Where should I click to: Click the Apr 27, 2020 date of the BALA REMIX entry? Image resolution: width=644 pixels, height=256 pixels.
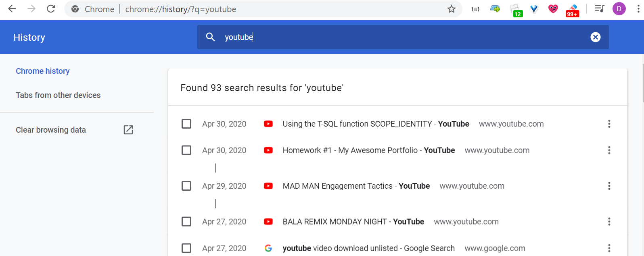click(224, 222)
